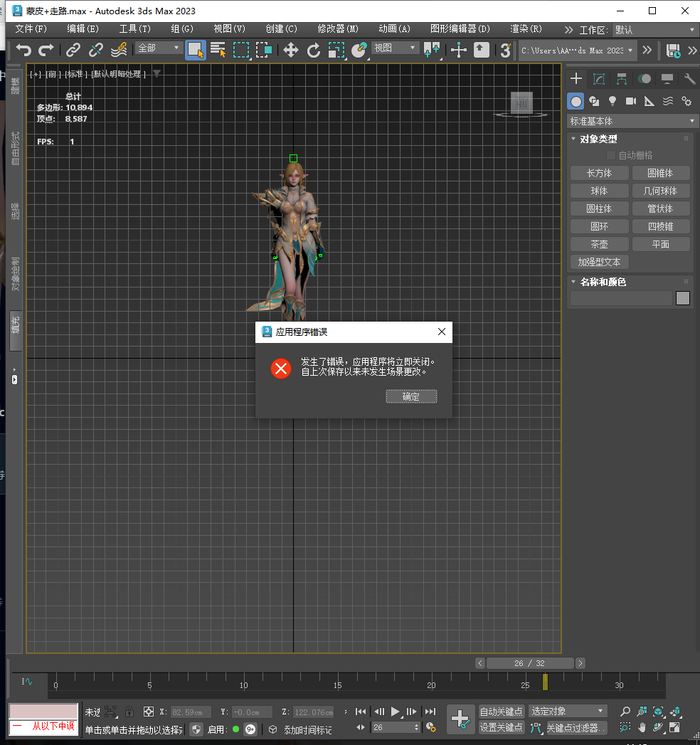700x745 pixels.
Task: Toggle 自动关键点 auto key mode
Action: tap(501, 711)
